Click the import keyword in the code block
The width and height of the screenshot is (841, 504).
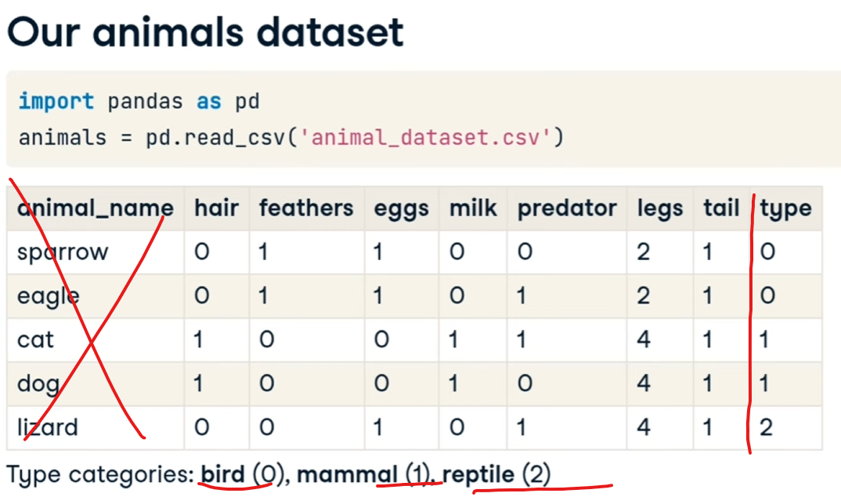[56, 102]
